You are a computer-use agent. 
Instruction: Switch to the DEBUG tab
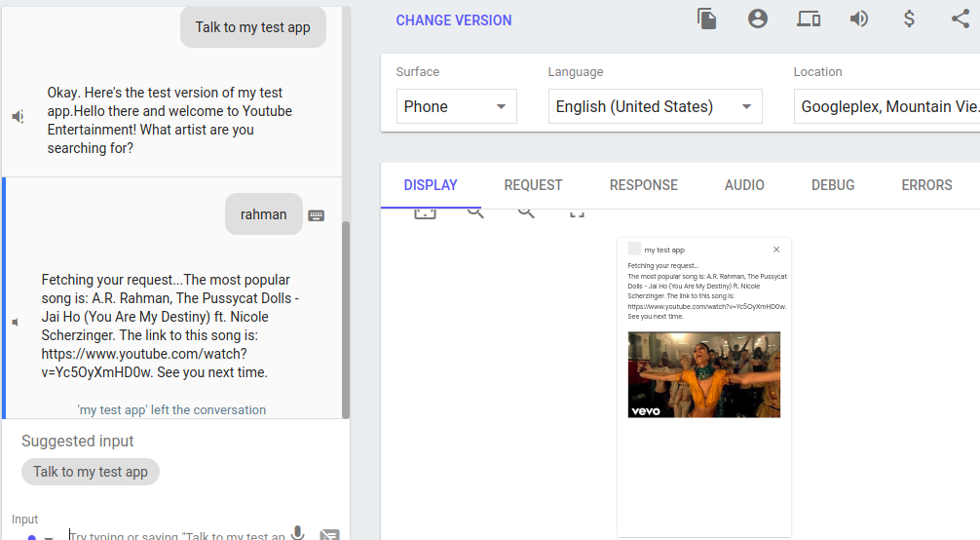(833, 185)
